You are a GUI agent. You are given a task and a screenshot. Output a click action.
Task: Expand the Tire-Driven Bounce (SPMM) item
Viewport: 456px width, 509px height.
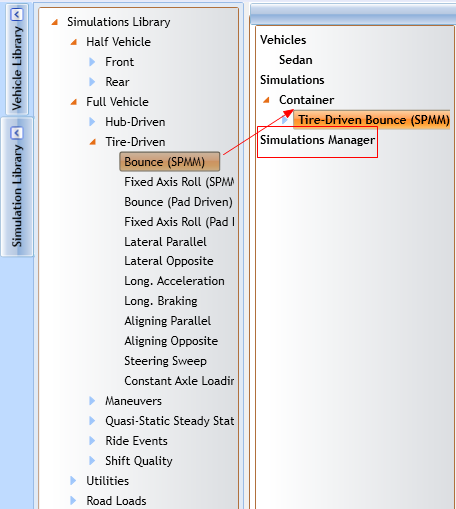[285, 120]
